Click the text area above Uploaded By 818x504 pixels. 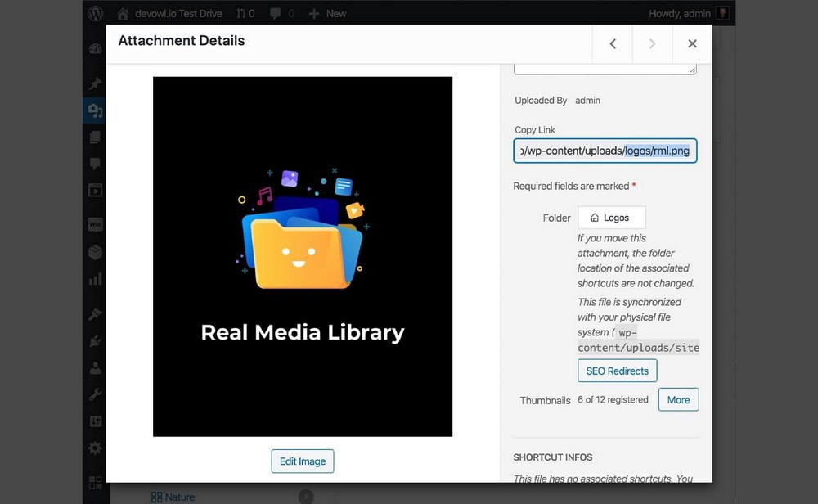[x=605, y=69]
